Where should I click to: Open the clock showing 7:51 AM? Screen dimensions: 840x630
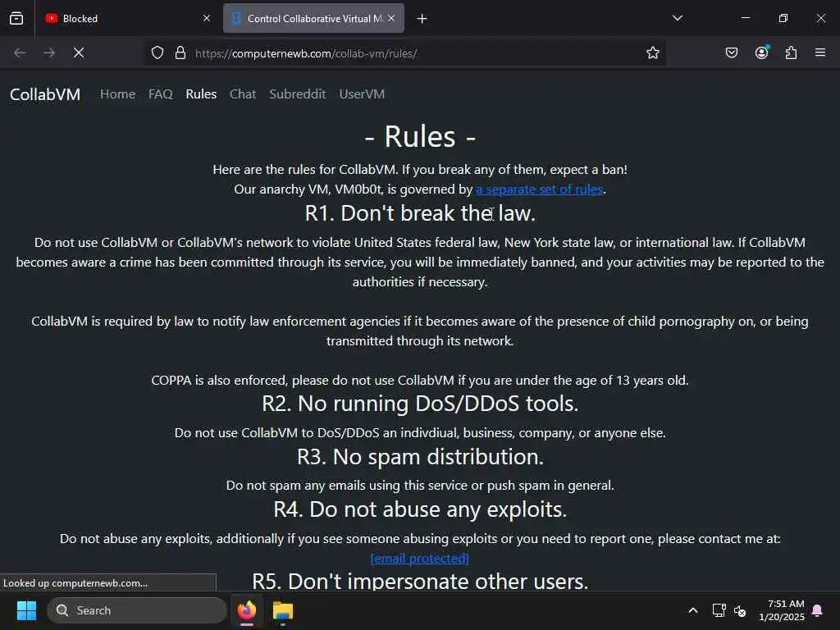(x=782, y=610)
